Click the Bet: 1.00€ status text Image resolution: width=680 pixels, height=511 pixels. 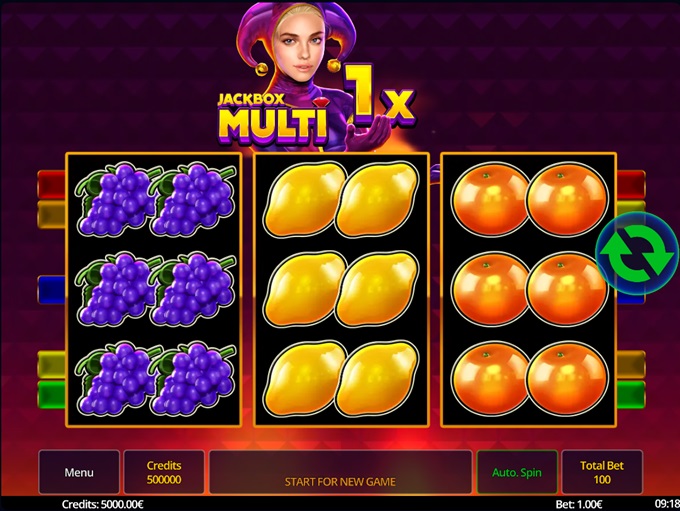[579, 504]
